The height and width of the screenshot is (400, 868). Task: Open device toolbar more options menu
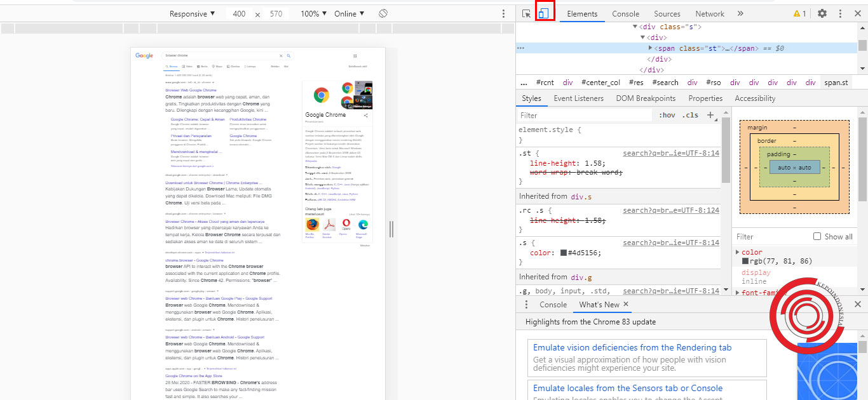(503, 13)
